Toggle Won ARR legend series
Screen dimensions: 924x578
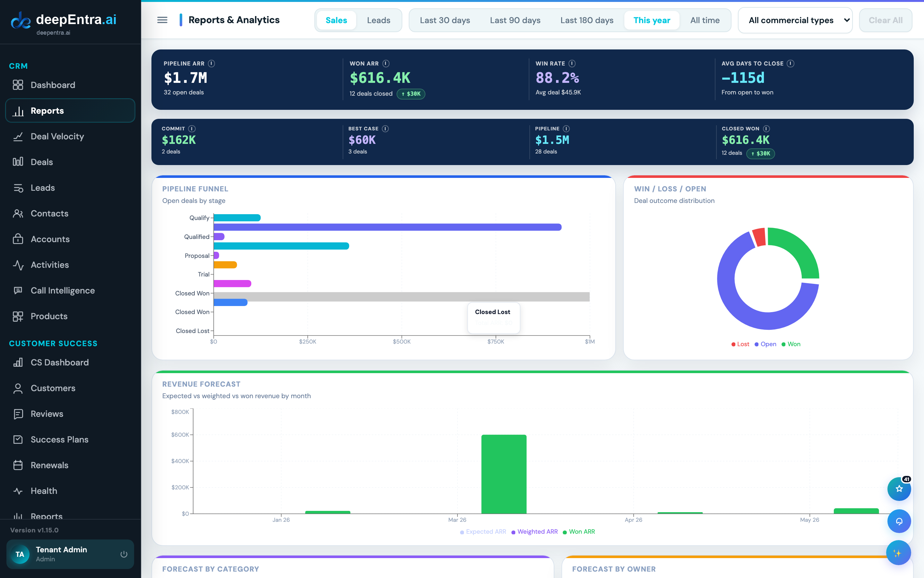(x=579, y=532)
